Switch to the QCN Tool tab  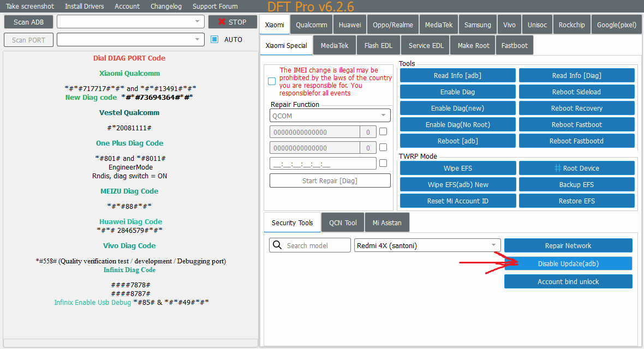pos(343,222)
